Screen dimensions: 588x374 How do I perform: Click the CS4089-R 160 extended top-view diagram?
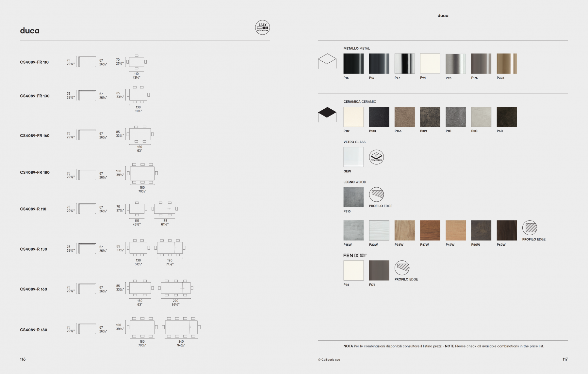(x=176, y=288)
